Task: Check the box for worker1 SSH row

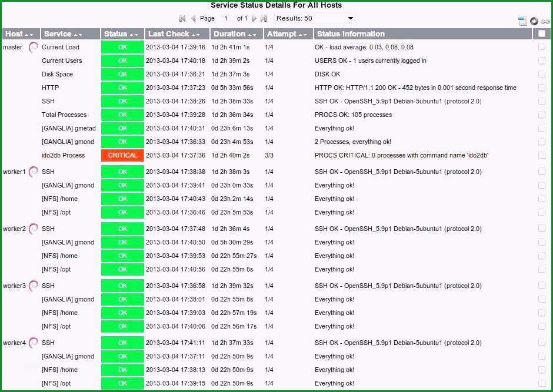Action: tap(542, 172)
